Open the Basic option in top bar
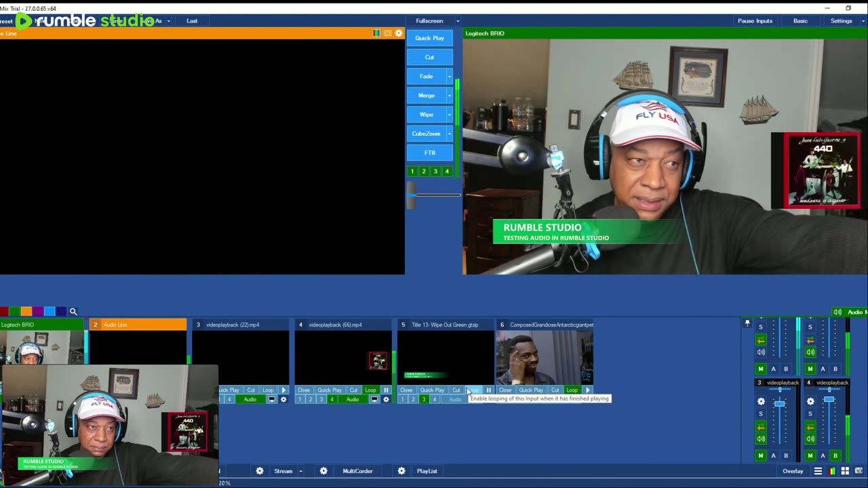This screenshot has width=868, height=488. [x=801, y=21]
